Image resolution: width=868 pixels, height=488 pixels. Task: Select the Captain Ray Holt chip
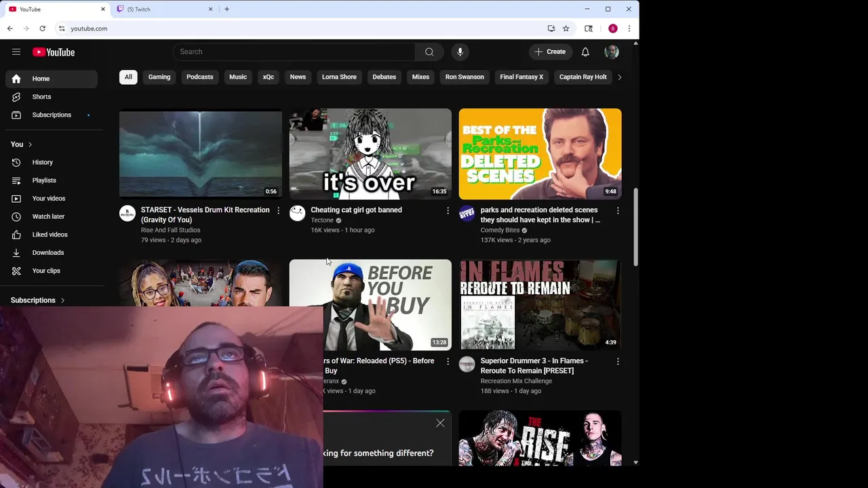point(583,77)
